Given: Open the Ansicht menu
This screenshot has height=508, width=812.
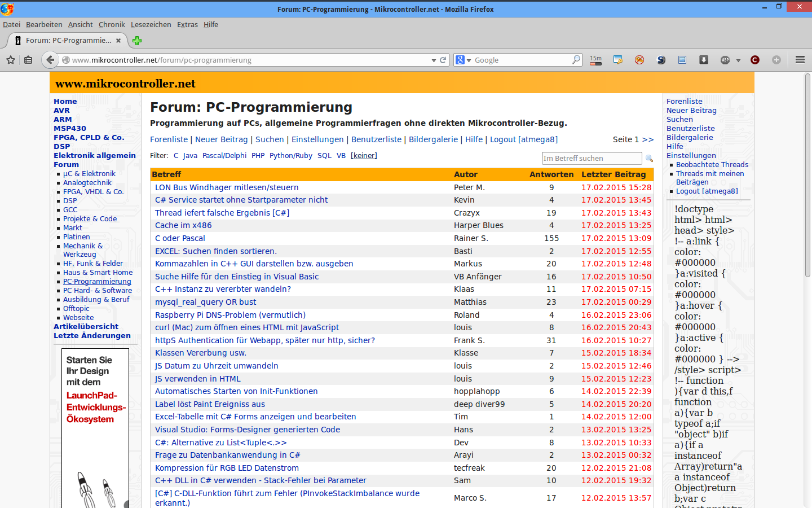Looking at the screenshot, I should click(81, 24).
